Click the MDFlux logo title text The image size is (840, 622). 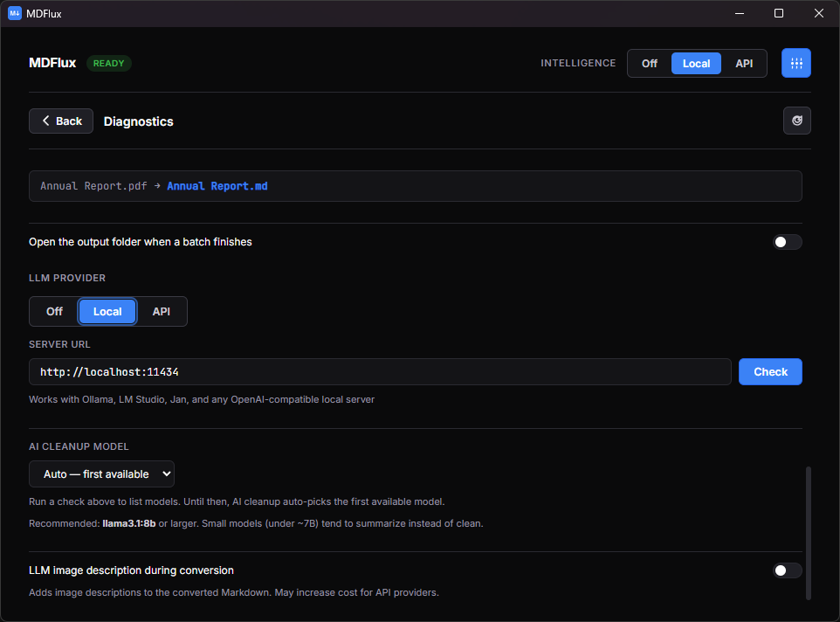pyautogui.click(x=52, y=63)
